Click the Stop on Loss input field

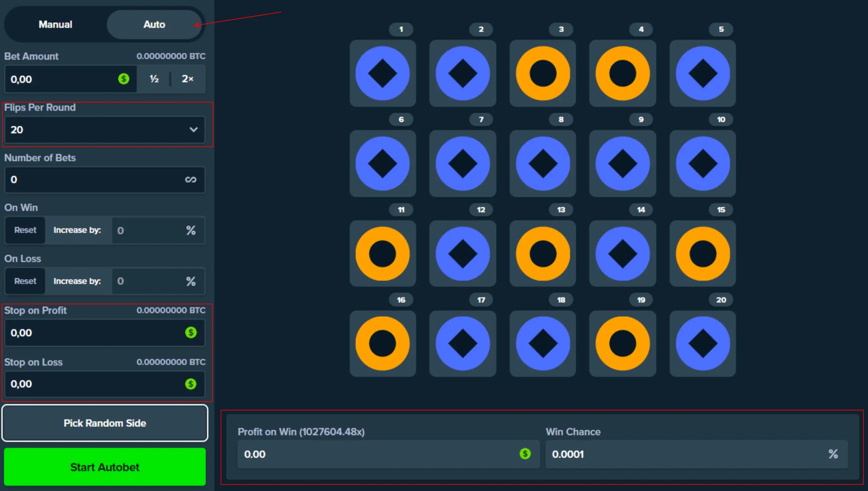coord(105,384)
